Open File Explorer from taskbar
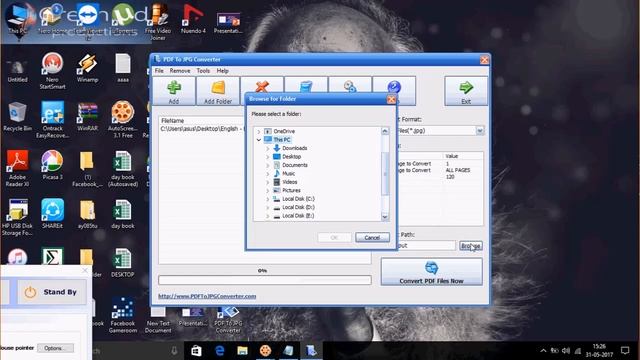Image resolution: width=640 pixels, height=360 pixels. [242, 351]
